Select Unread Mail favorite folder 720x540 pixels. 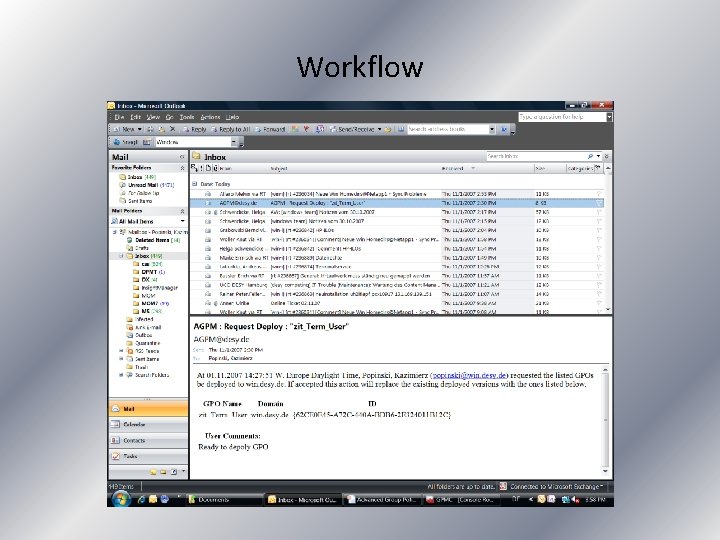pyautogui.click(x=146, y=185)
